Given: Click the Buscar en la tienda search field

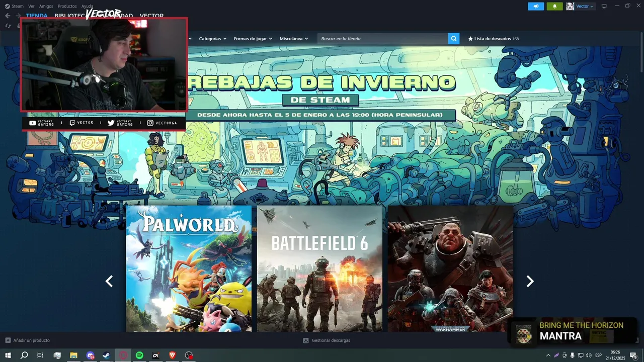Looking at the screenshot, I should 383,39.
